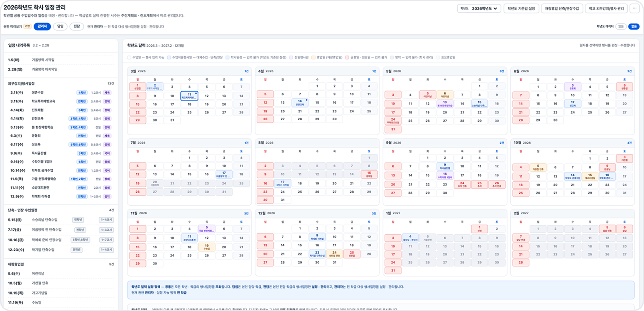The height and width of the screenshot is (311, 644).
Task: Select 학예회 리허설 list row
Action: 61,197
